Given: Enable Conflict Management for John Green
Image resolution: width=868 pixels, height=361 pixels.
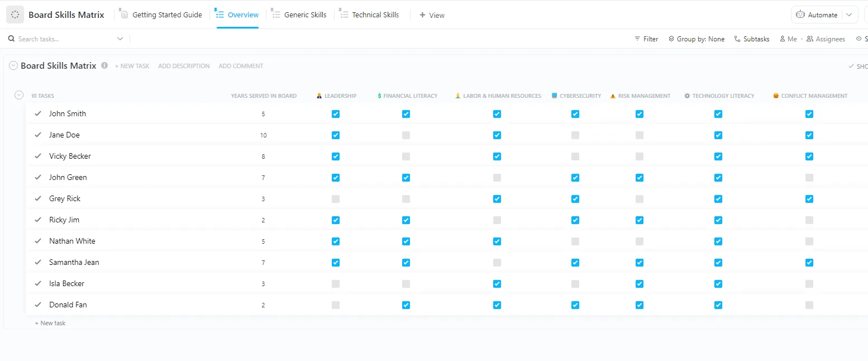Looking at the screenshot, I should (x=809, y=178).
